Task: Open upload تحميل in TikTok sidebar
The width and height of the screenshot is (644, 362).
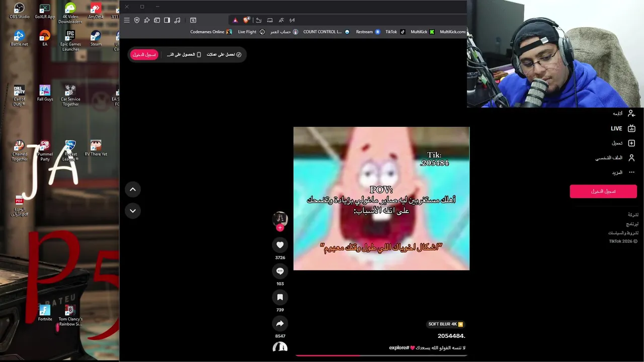Action: [x=623, y=143]
